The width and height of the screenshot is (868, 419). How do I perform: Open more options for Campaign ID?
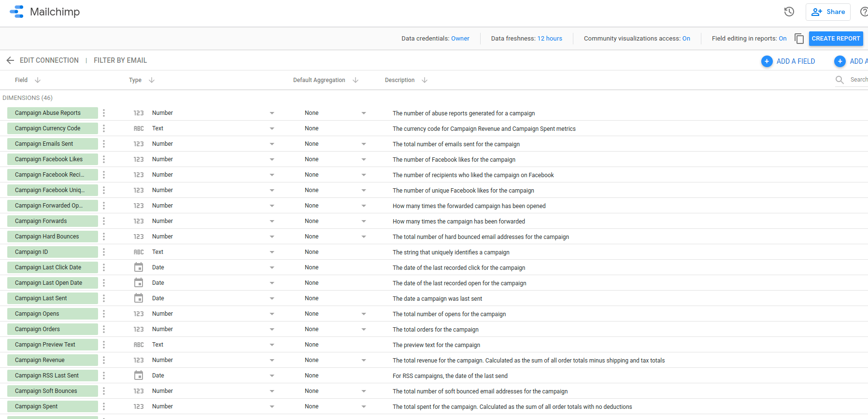pos(104,252)
